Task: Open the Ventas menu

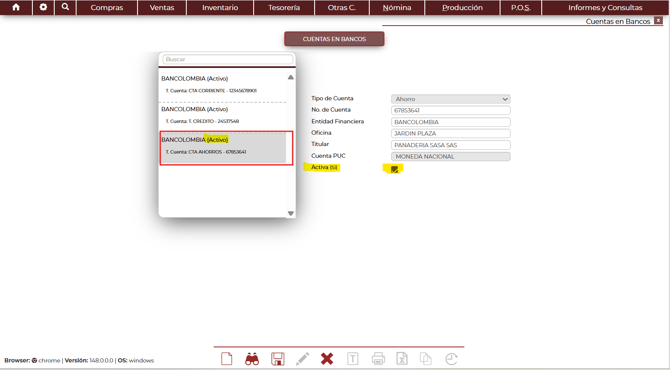Action: 162,7
